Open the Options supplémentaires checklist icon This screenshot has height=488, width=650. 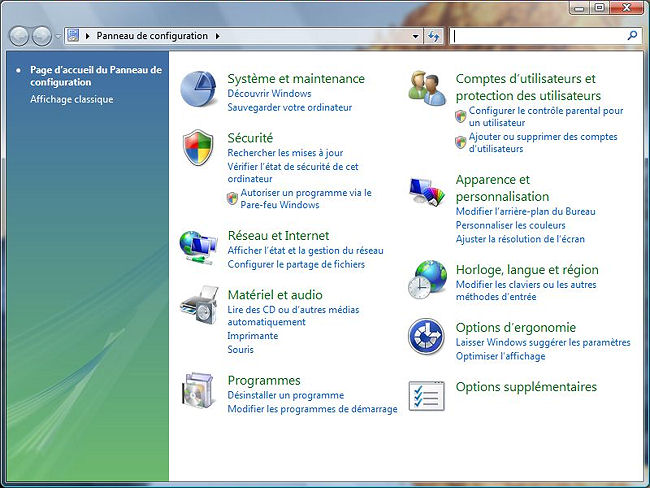point(427,395)
